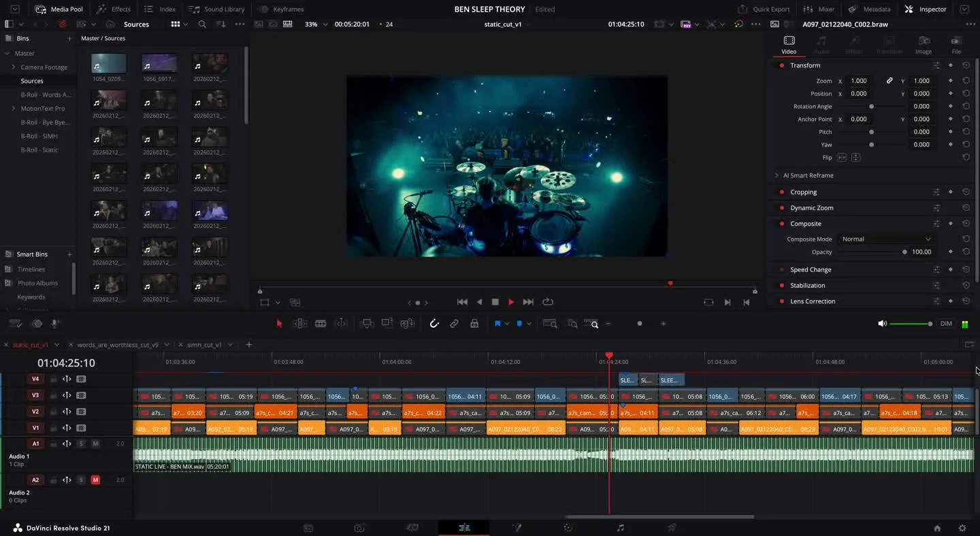Toggle linked selection chain icon

(x=454, y=324)
